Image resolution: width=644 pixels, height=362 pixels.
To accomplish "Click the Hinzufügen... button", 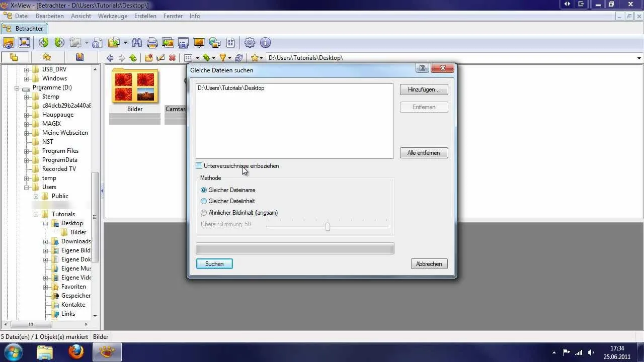I will pyautogui.click(x=424, y=89).
